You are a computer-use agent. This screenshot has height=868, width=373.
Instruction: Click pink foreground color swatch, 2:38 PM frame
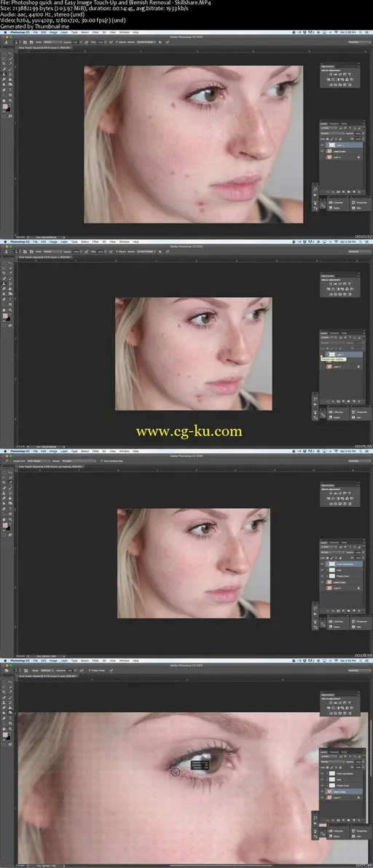(x=5, y=106)
